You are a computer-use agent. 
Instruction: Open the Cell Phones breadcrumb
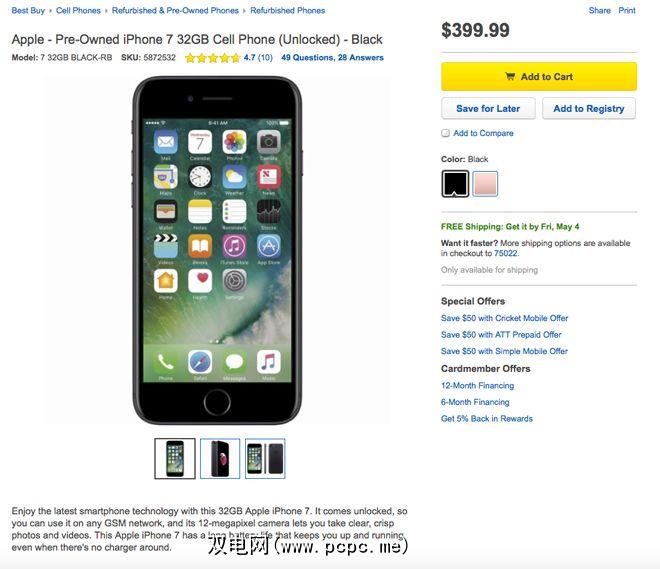[78, 11]
